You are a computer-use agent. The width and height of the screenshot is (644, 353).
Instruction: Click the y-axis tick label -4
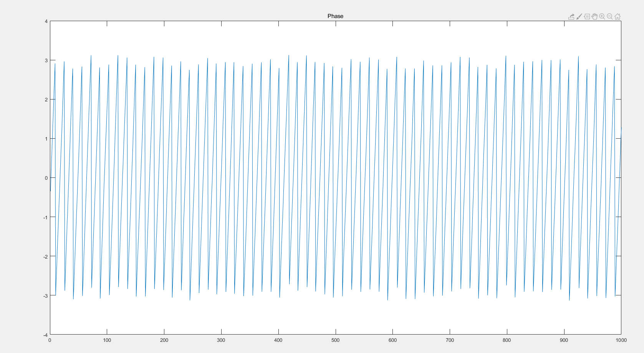point(46,335)
